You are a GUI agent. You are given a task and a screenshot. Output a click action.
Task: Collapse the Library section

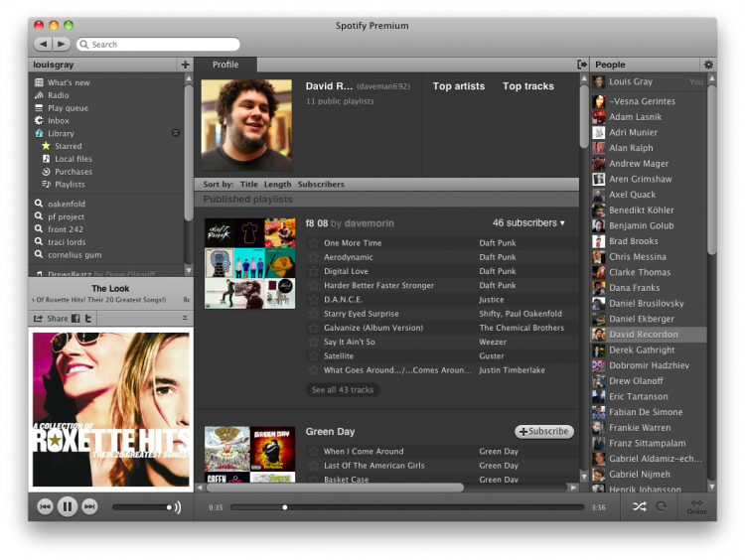[x=175, y=133]
